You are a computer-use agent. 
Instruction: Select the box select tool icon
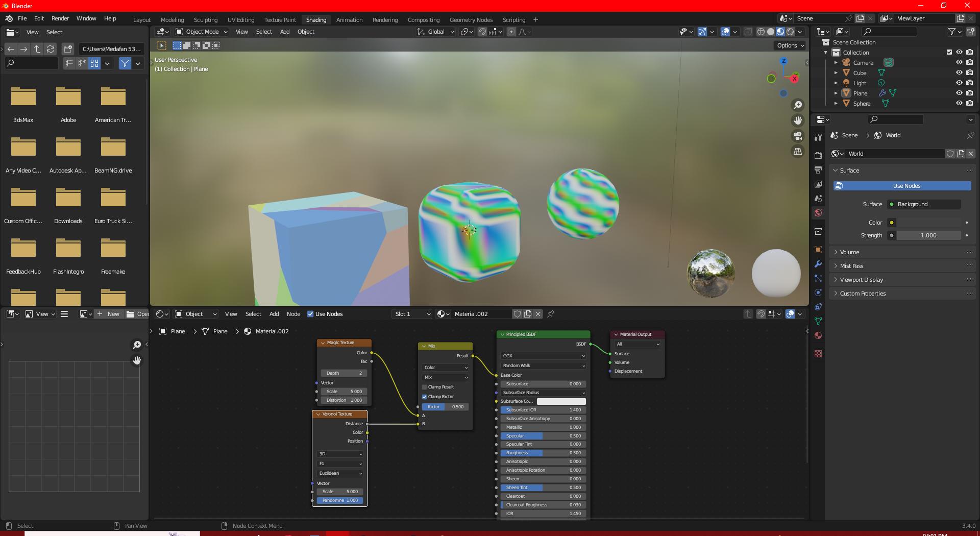click(162, 45)
